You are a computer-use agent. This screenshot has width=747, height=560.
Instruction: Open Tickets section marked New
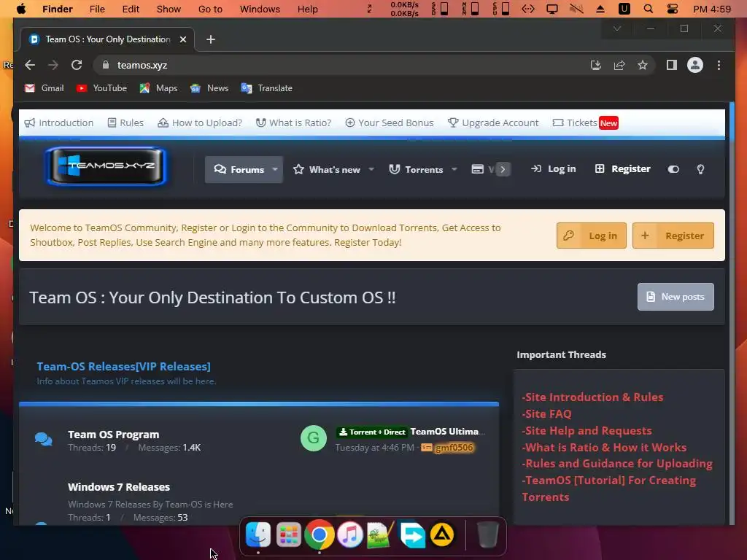click(585, 122)
